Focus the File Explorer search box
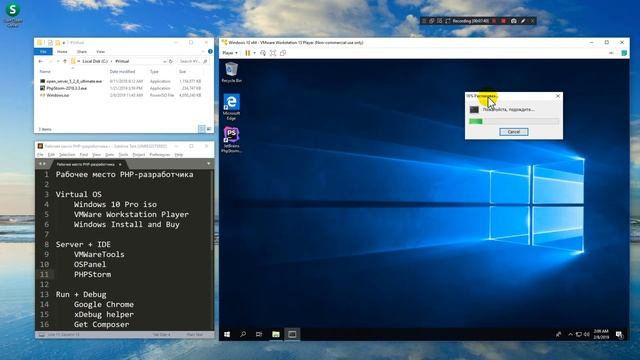The width and height of the screenshot is (640, 360). 193,61
